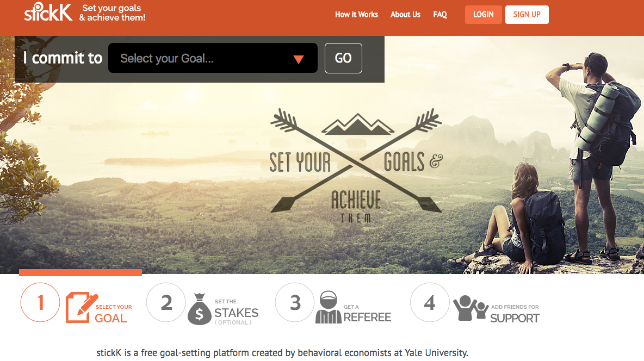Open the Select your Goal dropdown
This screenshot has width=644, height=361.
coord(213,58)
